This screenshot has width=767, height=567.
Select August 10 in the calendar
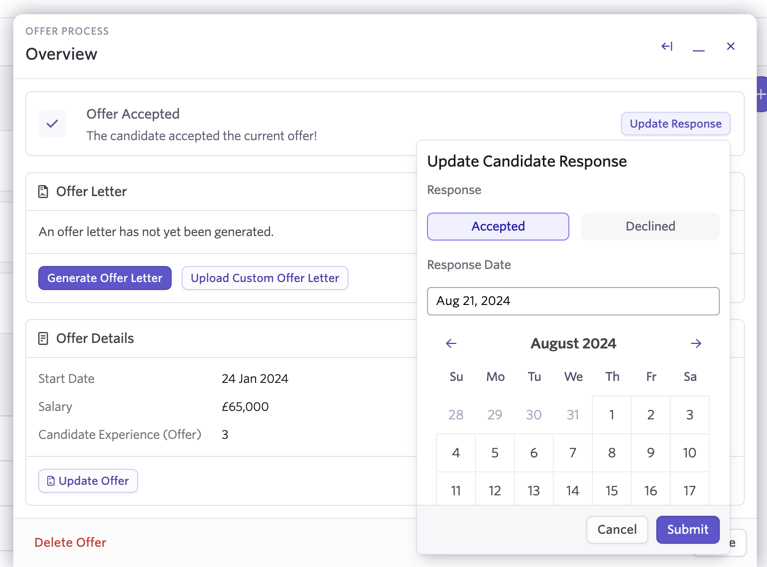tap(690, 453)
